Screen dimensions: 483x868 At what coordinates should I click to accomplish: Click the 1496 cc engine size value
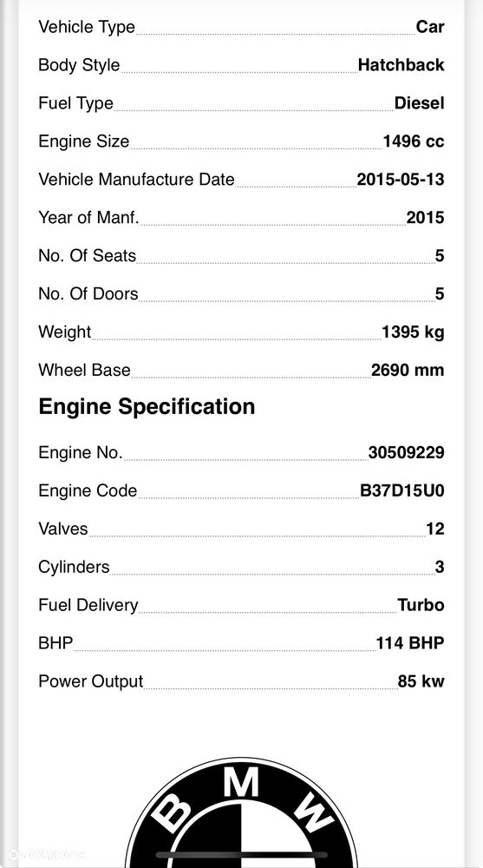414,141
